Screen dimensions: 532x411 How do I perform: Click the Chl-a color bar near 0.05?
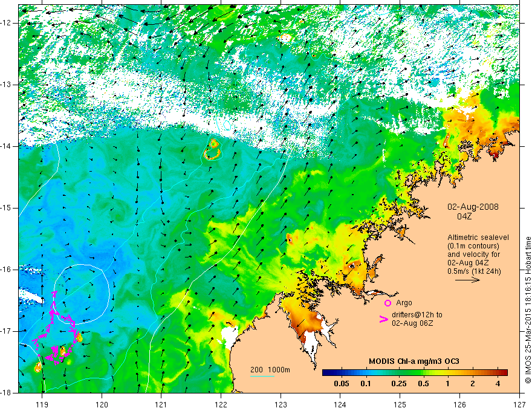point(342,372)
